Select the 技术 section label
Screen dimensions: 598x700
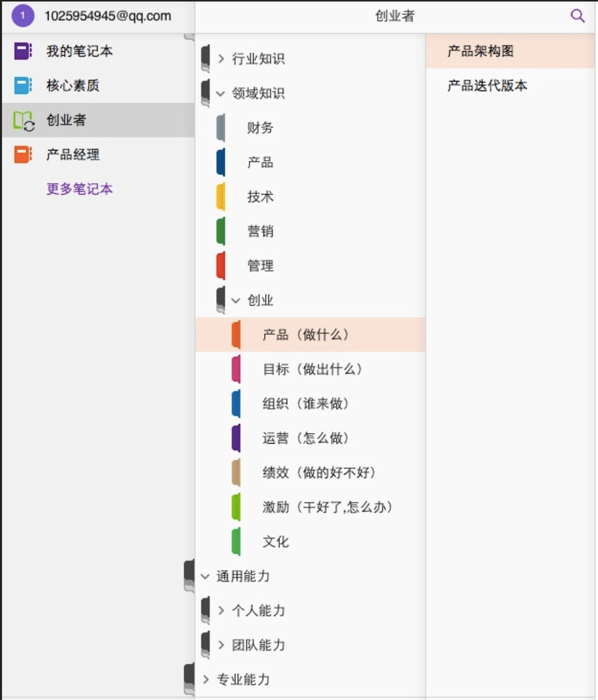(260, 197)
